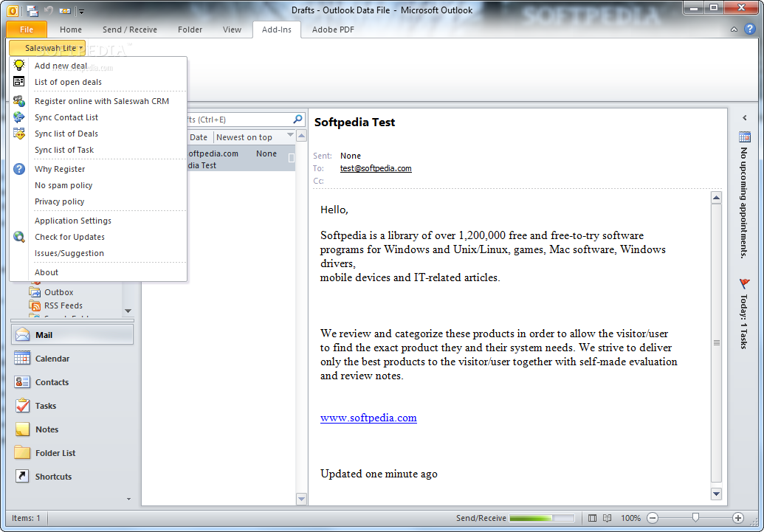This screenshot has width=764, height=532.
Task: Select the Add-Ins ribbon tab
Action: click(x=277, y=30)
